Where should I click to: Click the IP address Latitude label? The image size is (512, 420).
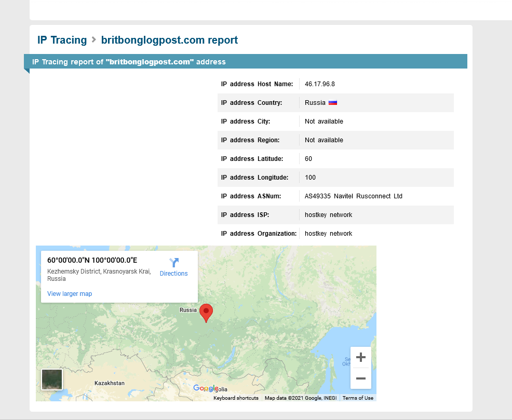(x=252, y=159)
